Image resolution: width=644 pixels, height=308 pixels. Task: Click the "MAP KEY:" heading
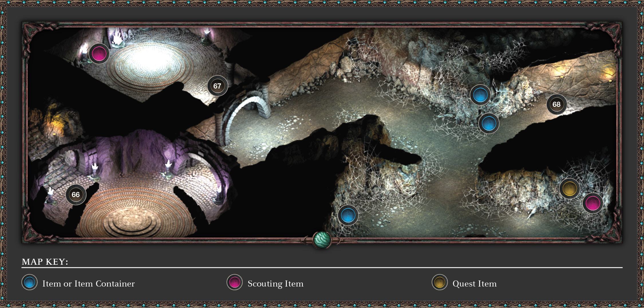(x=45, y=262)
